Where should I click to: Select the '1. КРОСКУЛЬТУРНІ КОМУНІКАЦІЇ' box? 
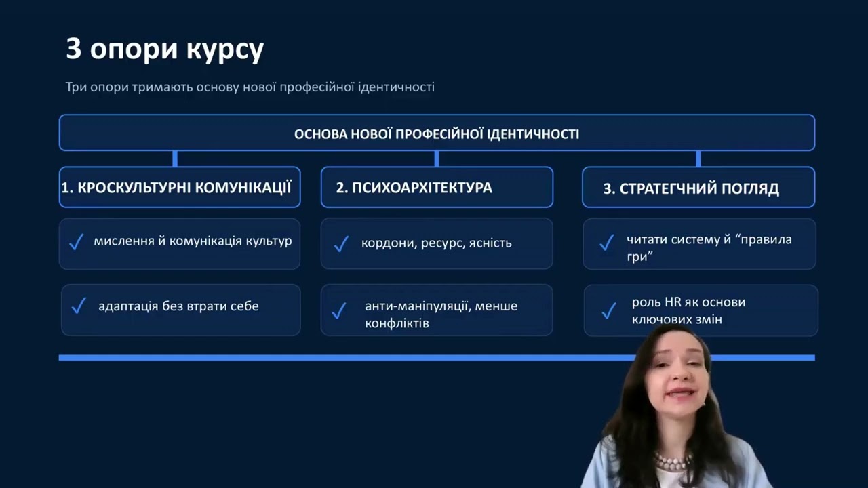click(180, 187)
